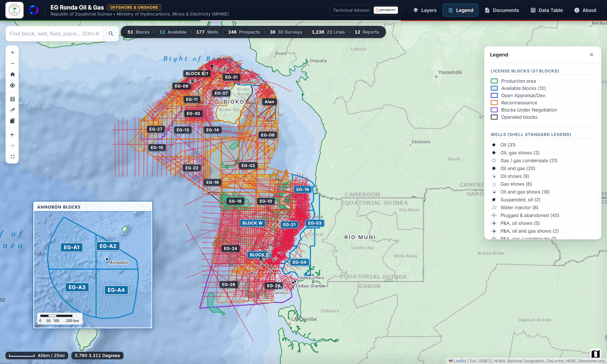This screenshot has height=364, width=607.
Task: Click the EG-27 block label
Action: (156, 129)
